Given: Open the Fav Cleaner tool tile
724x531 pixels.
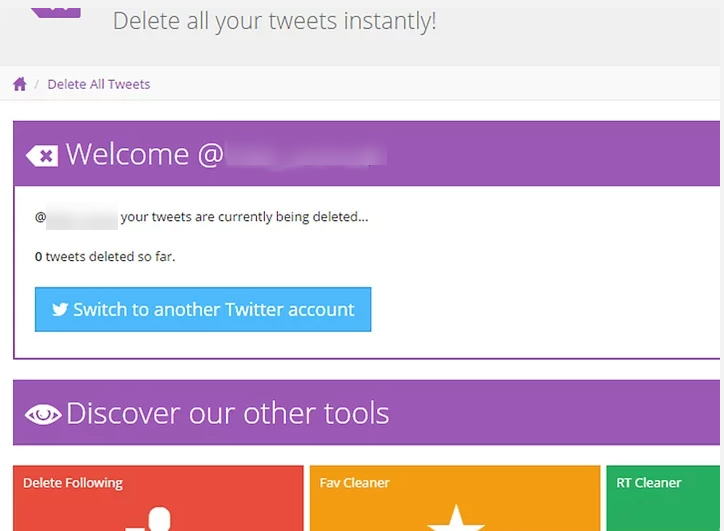Looking at the screenshot, I should [455, 498].
